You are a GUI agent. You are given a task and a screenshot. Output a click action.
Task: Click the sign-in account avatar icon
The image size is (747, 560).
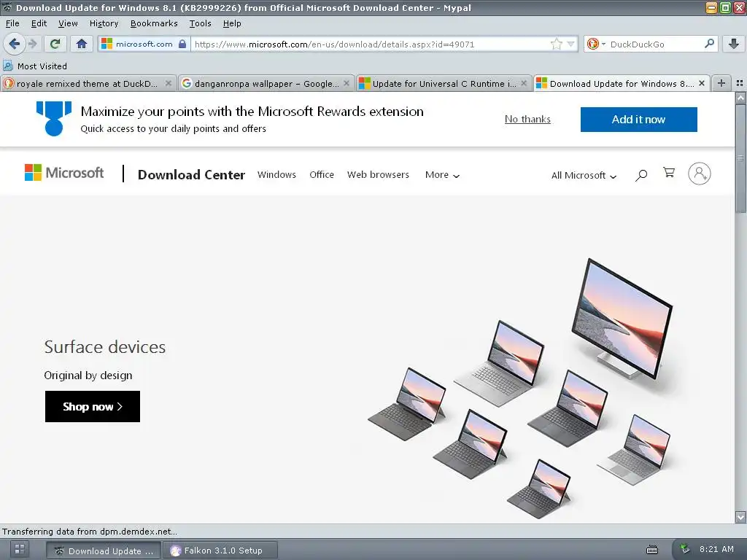(x=700, y=174)
